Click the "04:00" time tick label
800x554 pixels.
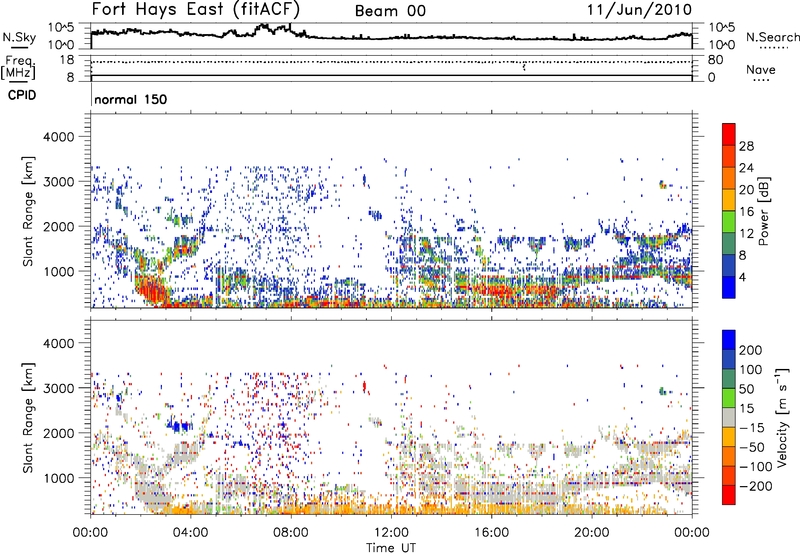pos(191,533)
